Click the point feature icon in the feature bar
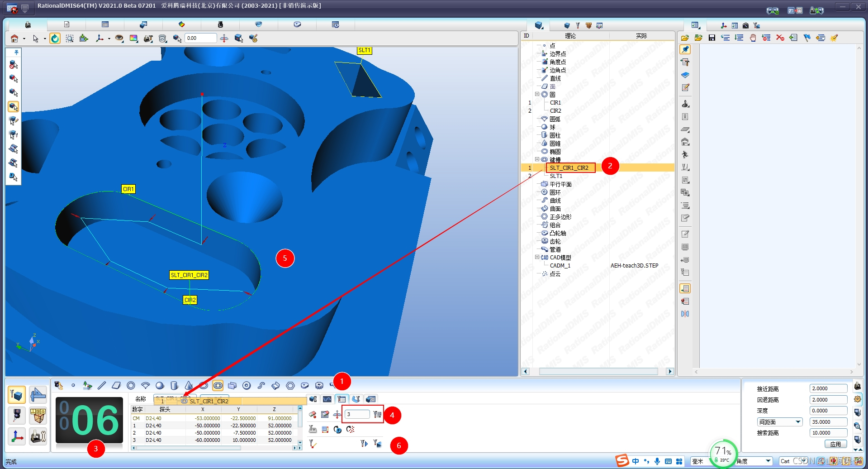The height and width of the screenshot is (469, 868). (73, 385)
